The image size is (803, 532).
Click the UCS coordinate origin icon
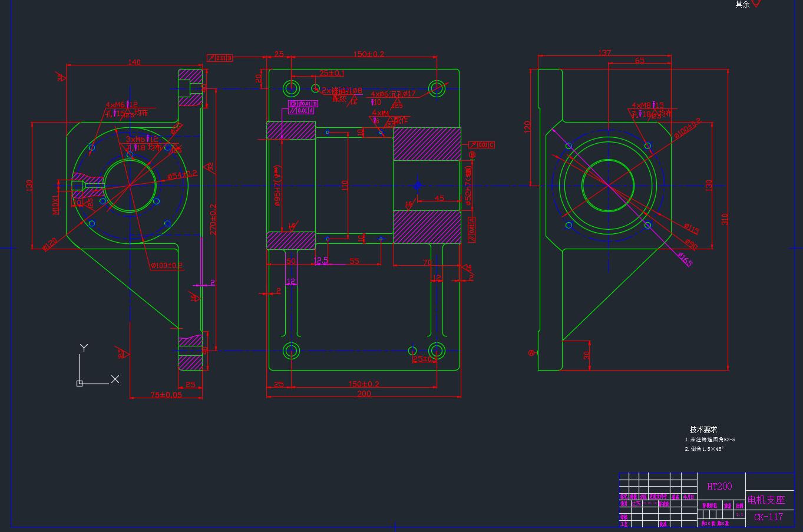tap(80, 383)
